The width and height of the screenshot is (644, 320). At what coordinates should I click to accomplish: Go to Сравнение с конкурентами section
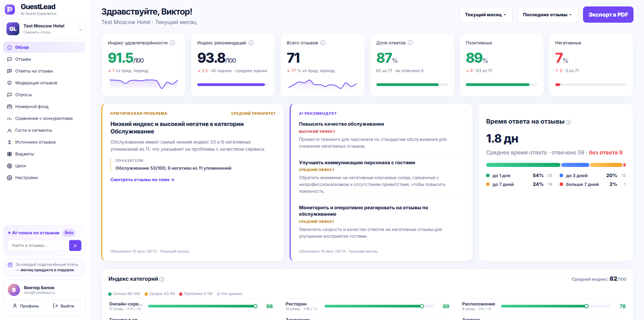click(x=44, y=119)
